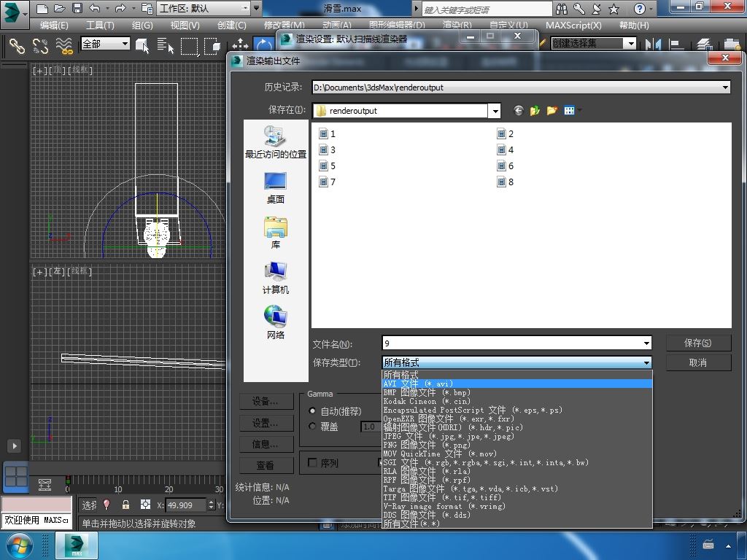Screen dimensions: 747x560
Task: Choose the Rectangular Selection Region tool
Action: tap(189, 46)
